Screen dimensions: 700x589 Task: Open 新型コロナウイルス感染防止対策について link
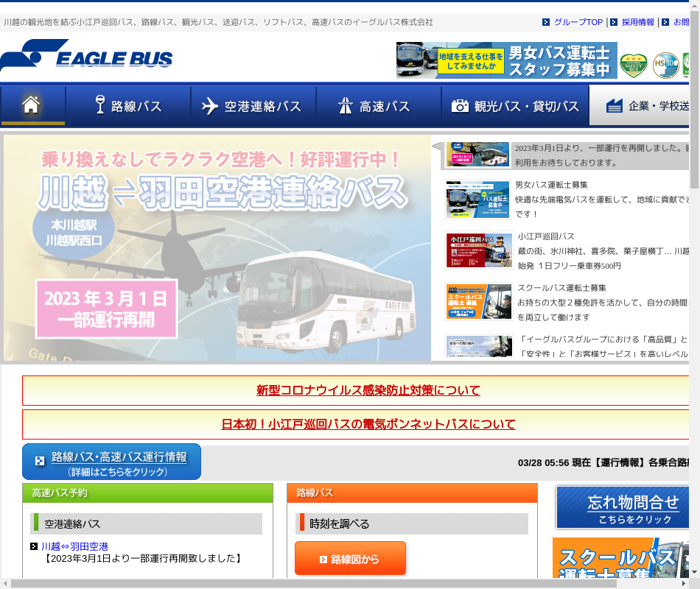click(x=368, y=390)
